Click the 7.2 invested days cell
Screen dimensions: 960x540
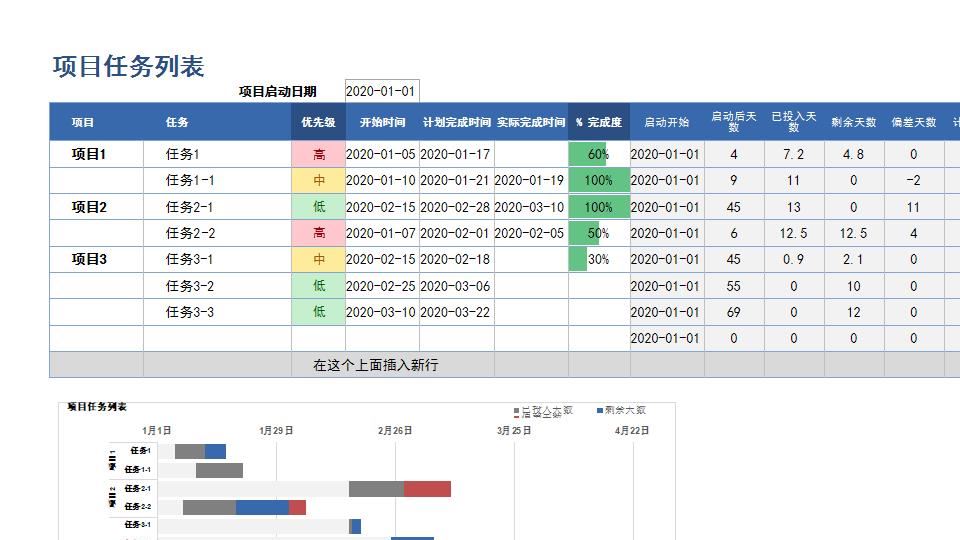click(x=794, y=154)
